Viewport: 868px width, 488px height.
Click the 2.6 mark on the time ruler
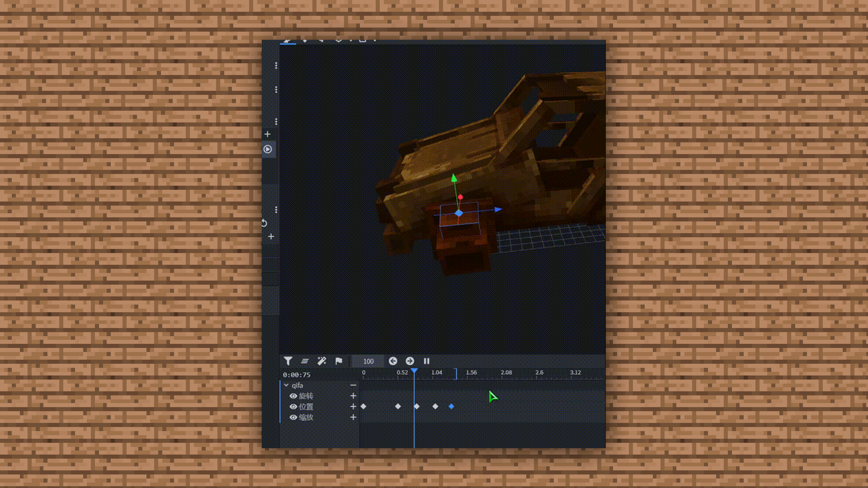(539, 373)
